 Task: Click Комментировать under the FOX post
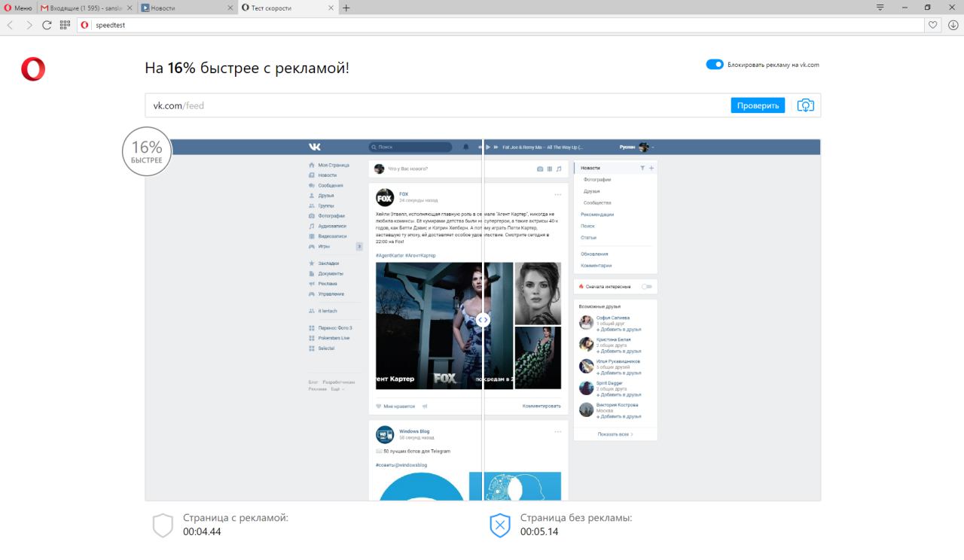tap(541, 406)
